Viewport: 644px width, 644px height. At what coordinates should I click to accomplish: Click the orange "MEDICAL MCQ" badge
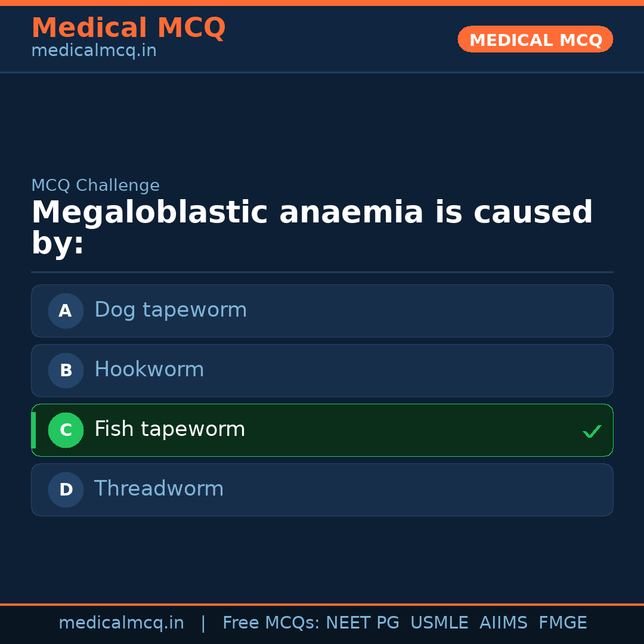(x=535, y=40)
